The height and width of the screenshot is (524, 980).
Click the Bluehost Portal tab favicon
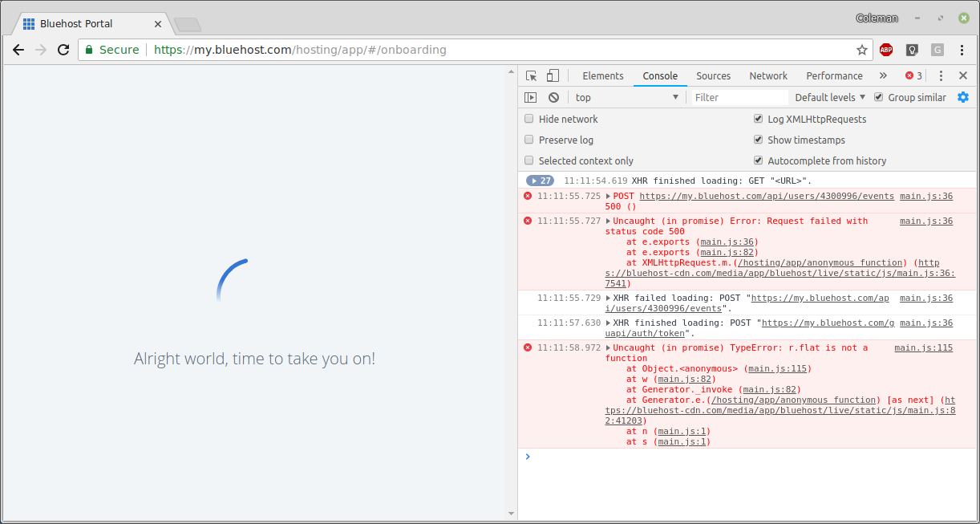click(x=29, y=24)
